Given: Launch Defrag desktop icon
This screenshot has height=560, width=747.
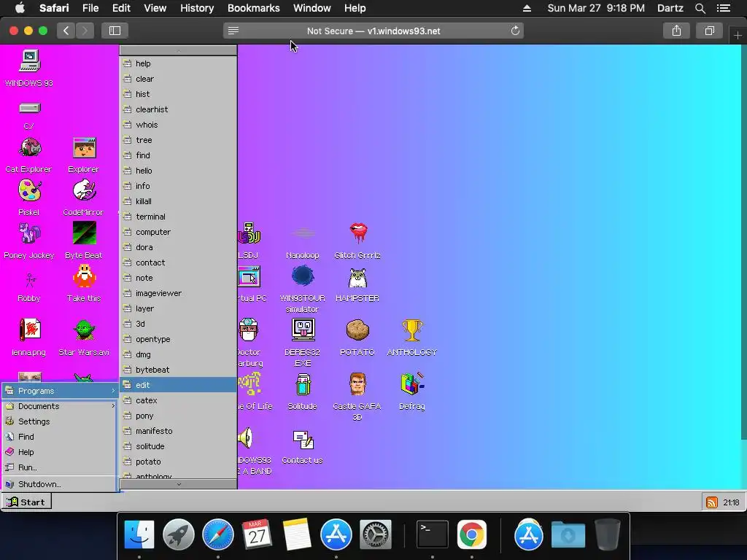Looking at the screenshot, I should tap(412, 392).
